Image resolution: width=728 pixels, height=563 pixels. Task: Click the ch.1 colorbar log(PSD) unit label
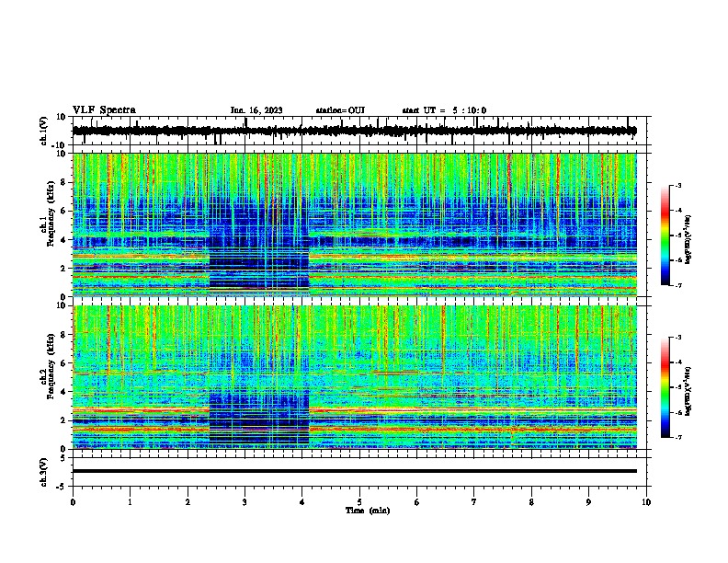(x=688, y=239)
